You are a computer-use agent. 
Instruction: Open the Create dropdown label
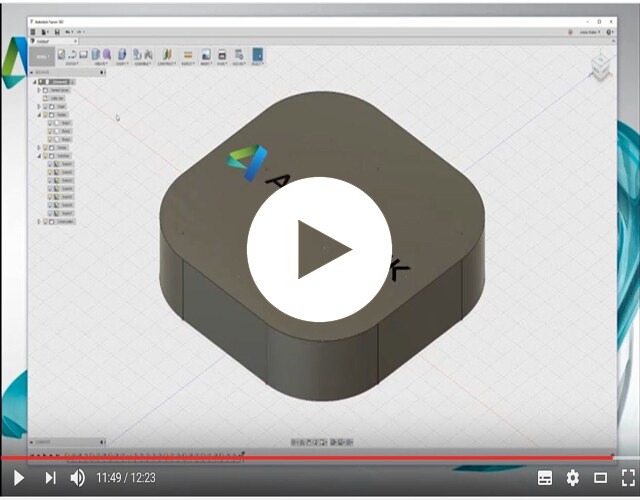(x=101, y=64)
